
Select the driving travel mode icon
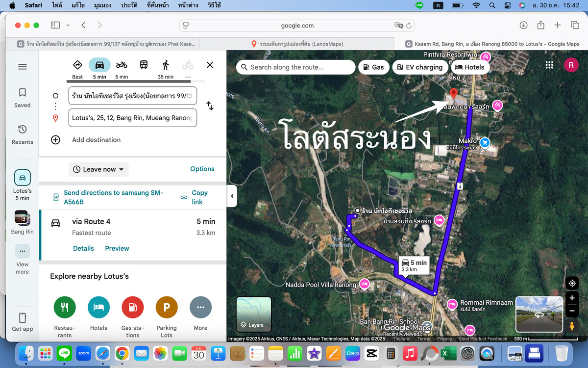click(99, 65)
